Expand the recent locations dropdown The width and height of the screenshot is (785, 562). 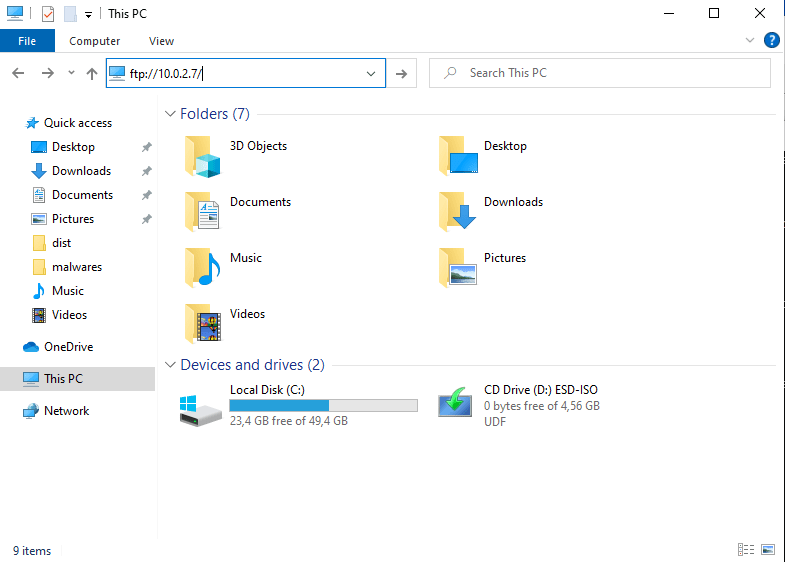click(x=71, y=73)
